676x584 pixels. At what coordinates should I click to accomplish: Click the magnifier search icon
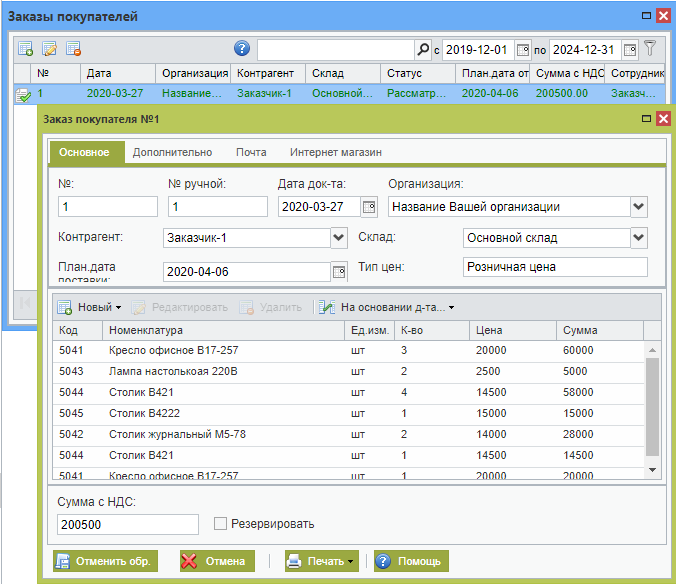coord(422,49)
